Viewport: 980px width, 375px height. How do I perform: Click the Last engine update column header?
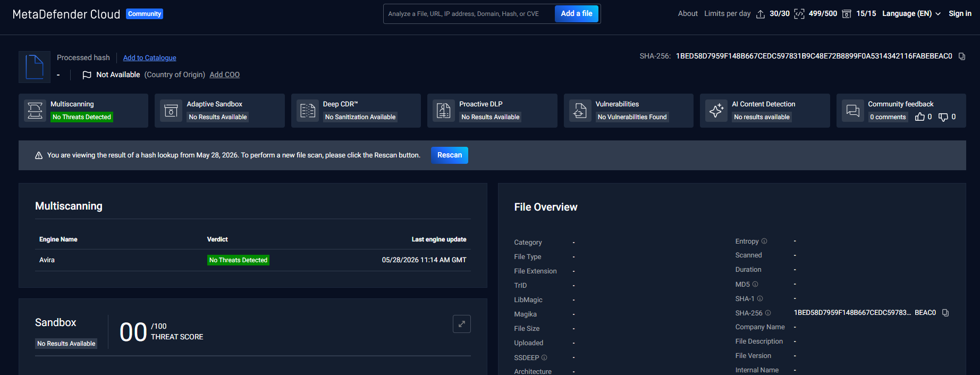click(x=439, y=239)
